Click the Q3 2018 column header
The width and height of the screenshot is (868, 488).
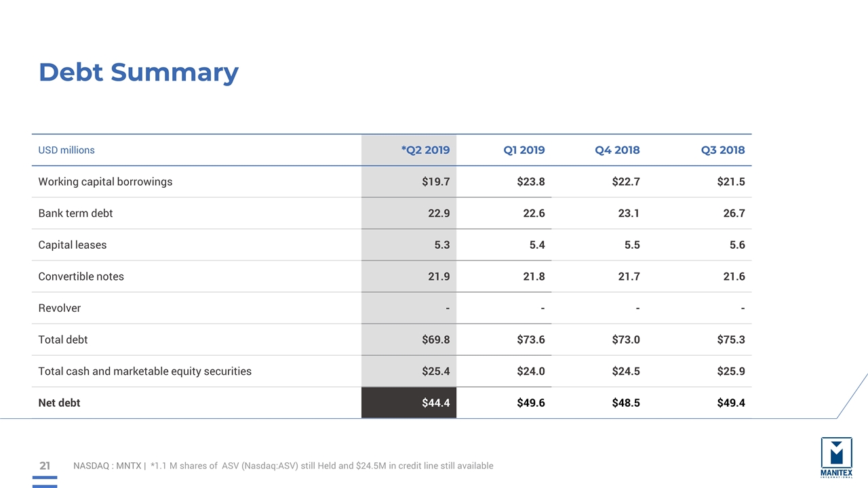pyautogui.click(x=723, y=150)
